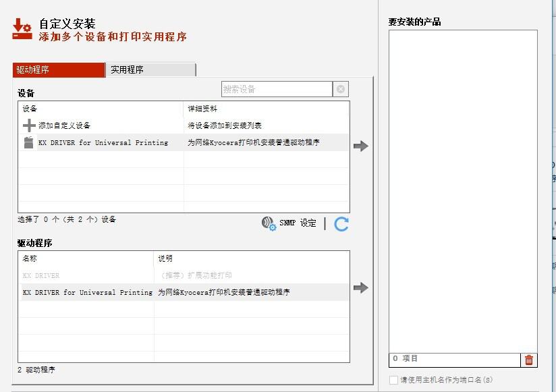Viewport: 556px width, 392px height.
Task: Click the SNMP 设定 label
Action: [298, 223]
